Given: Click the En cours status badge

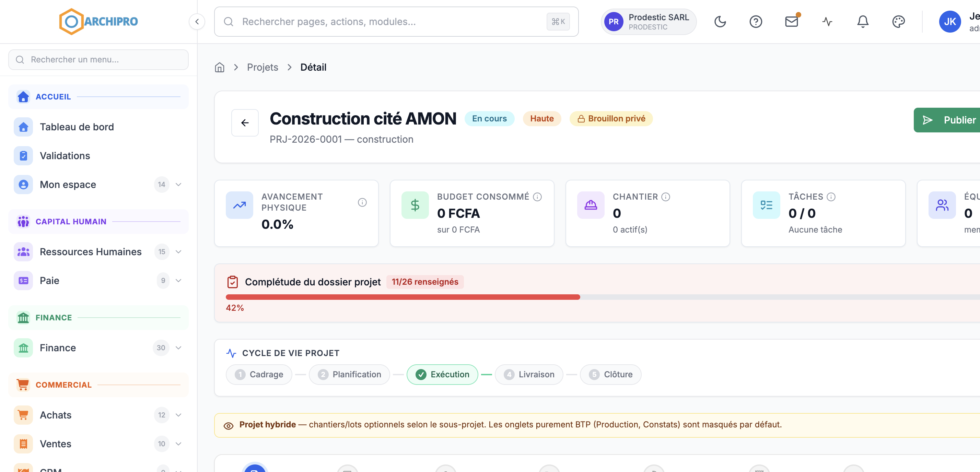Looking at the screenshot, I should point(489,119).
